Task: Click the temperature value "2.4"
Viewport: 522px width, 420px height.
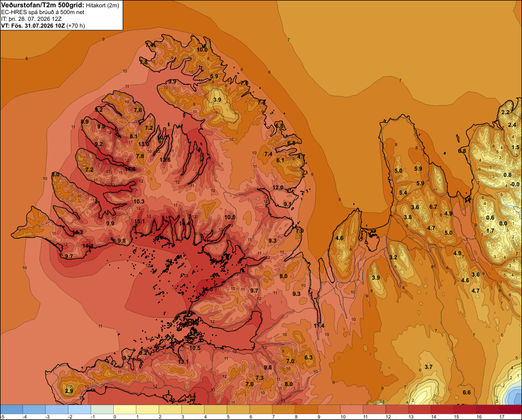Action: coord(512,125)
